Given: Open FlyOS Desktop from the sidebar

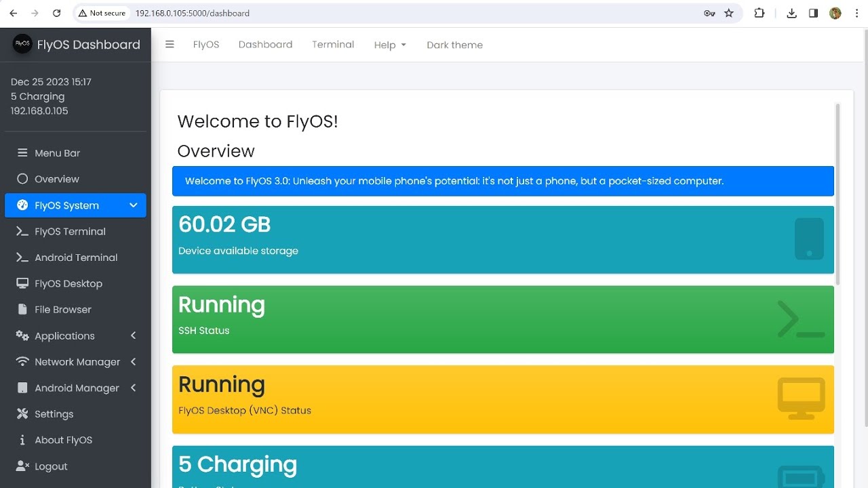Looking at the screenshot, I should tap(68, 283).
